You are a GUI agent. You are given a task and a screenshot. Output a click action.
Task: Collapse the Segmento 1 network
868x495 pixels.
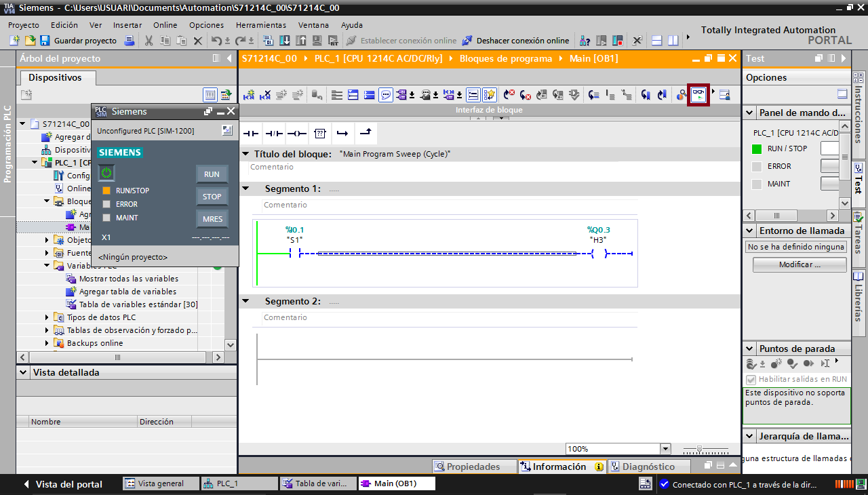pos(245,189)
